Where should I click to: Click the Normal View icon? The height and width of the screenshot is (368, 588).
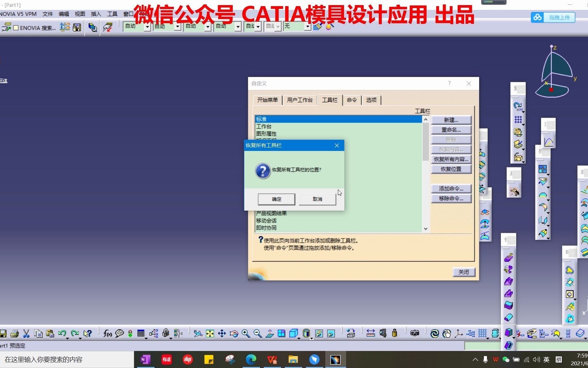tap(269, 334)
